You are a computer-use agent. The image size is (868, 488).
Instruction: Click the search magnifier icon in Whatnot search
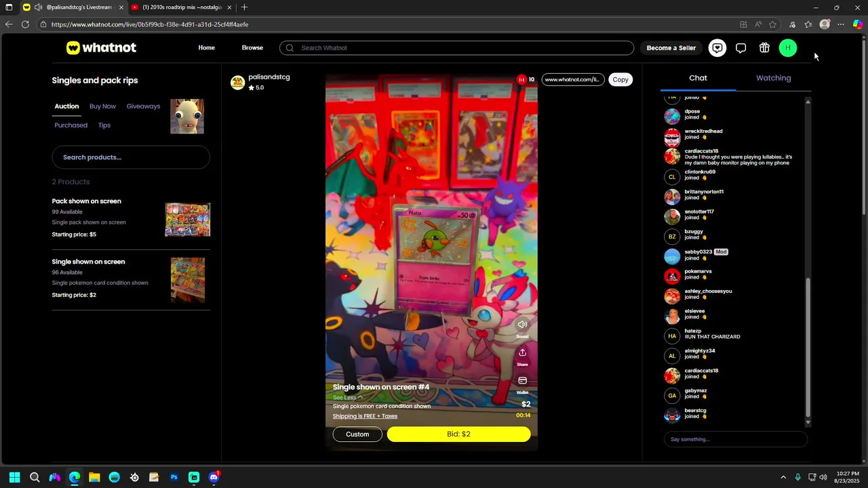click(290, 48)
